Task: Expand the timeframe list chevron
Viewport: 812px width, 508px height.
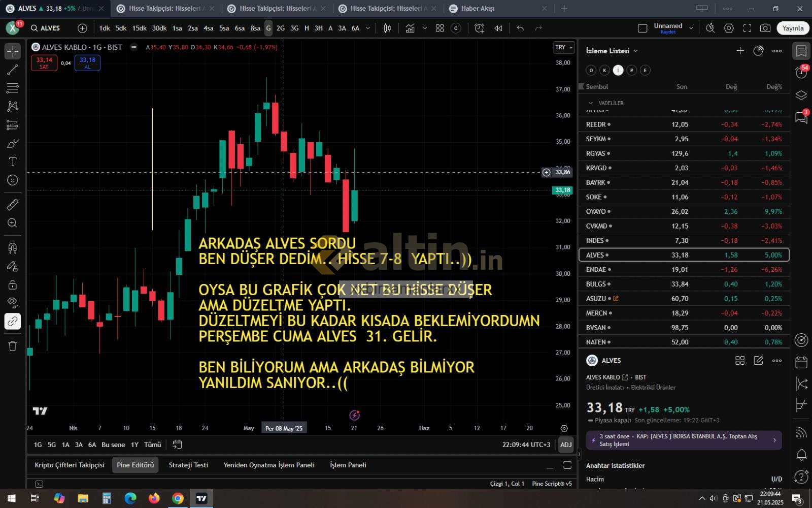Action: (x=368, y=28)
